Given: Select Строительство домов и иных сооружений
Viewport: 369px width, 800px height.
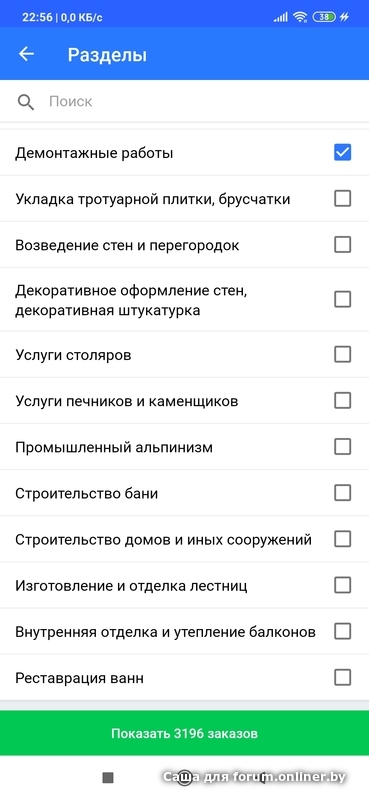Looking at the screenshot, I should [184, 539].
